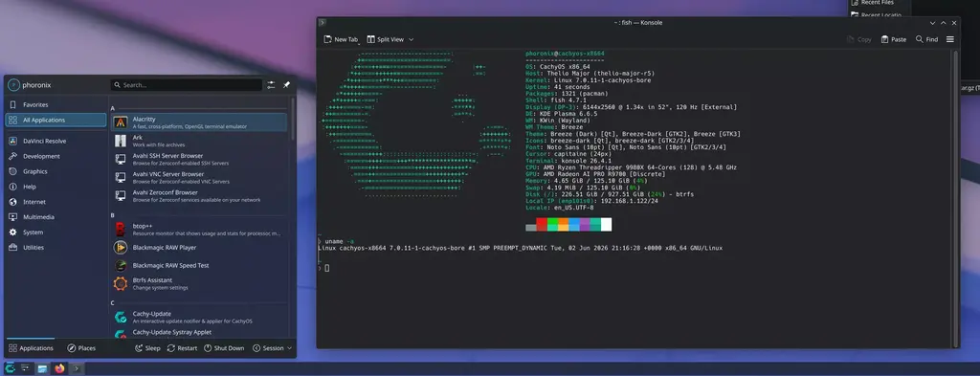Click New Tab in Konsole
The height and width of the screenshot is (376, 980).
coord(341,39)
